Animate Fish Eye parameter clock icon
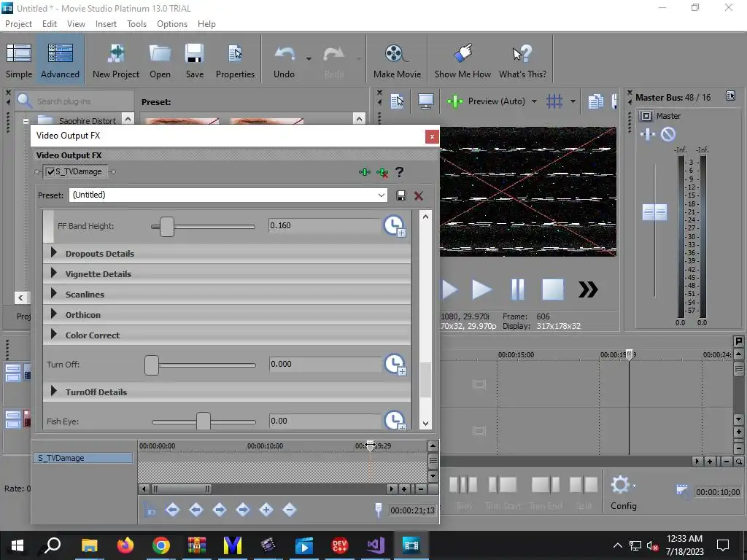 click(395, 420)
